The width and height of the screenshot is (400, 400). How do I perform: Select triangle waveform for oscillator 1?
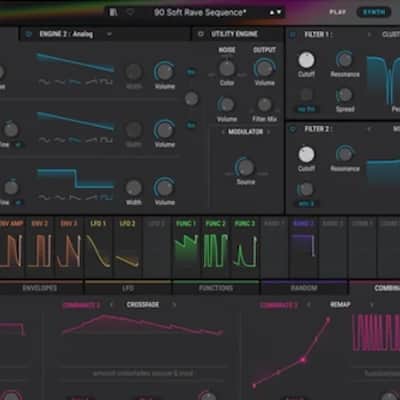[x=59, y=82]
